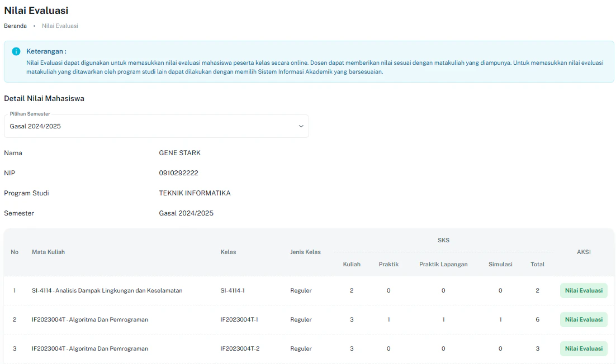Click the TEKNIK INFORMATIKA program value
Image resolution: width=616 pixels, height=364 pixels.
(x=195, y=193)
